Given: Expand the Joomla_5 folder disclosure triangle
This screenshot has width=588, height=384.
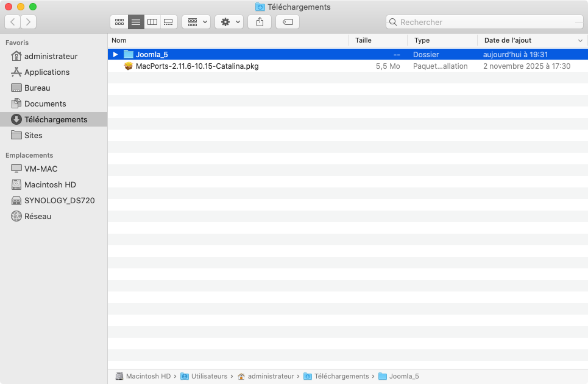Looking at the screenshot, I should 115,55.
